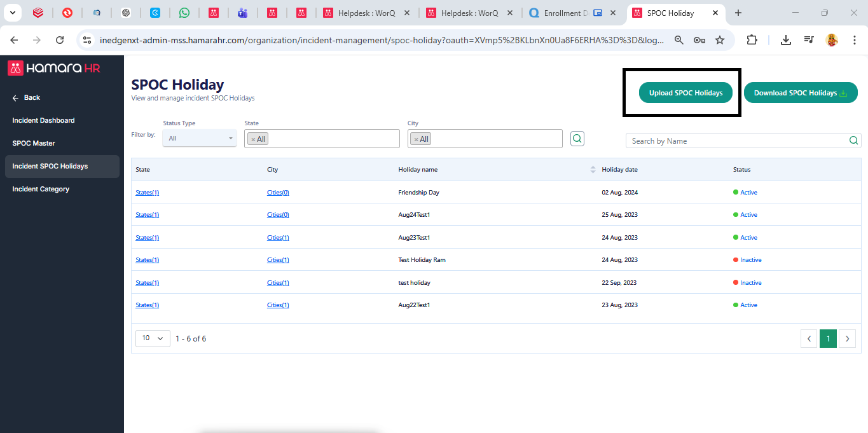
Task: Go to the next results page arrow
Action: click(847, 339)
